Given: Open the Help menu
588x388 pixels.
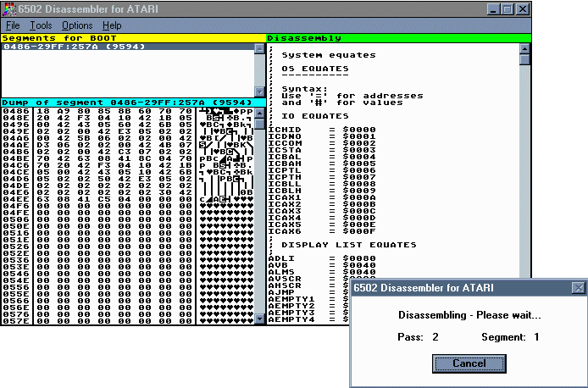Looking at the screenshot, I should pyautogui.click(x=112, y=25).
